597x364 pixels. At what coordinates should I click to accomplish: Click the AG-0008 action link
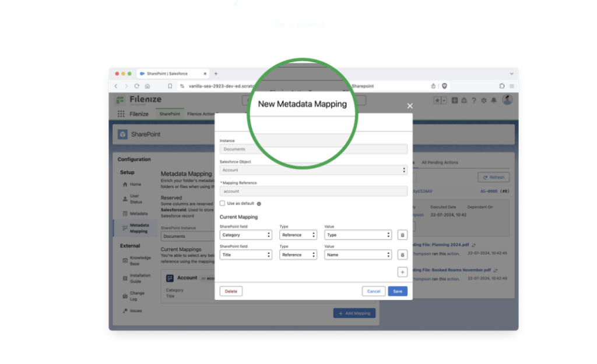[489, 191]
